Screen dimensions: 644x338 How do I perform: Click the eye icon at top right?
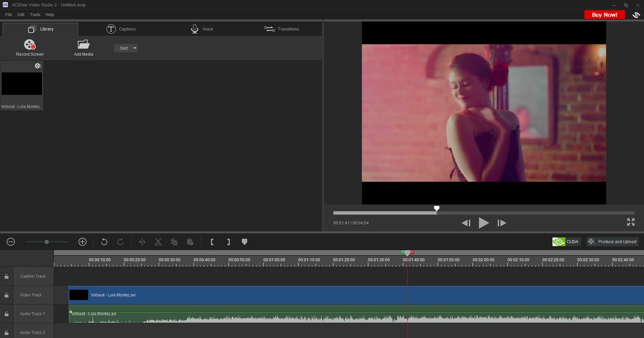click(636, 15)
